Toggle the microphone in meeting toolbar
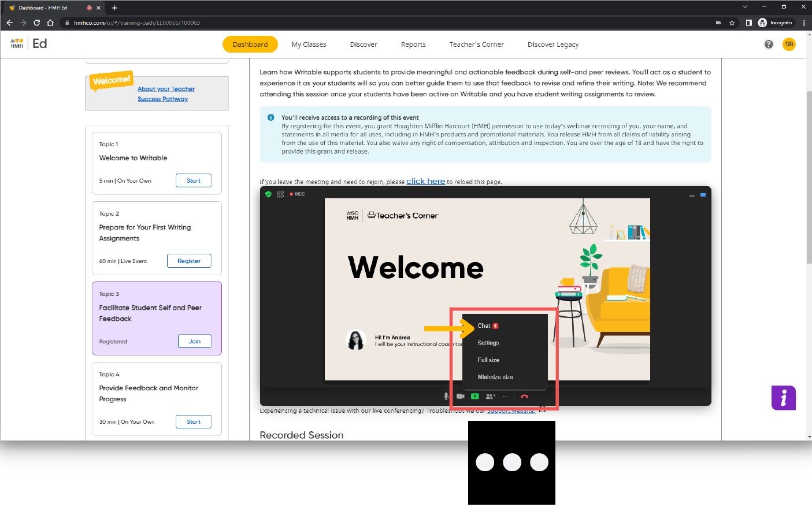 click(x=446, y=397)
